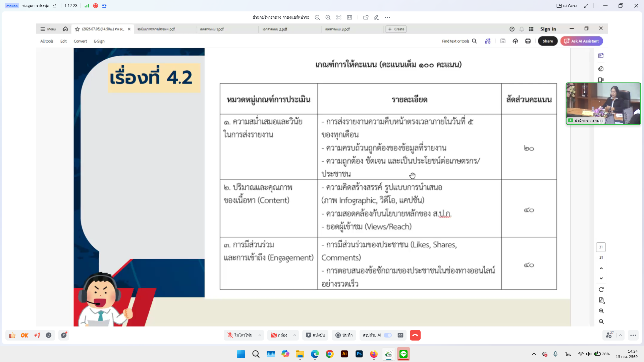
Task: Open Adobe apps grid
Action: pyautogui.click(x=531, y=29)
